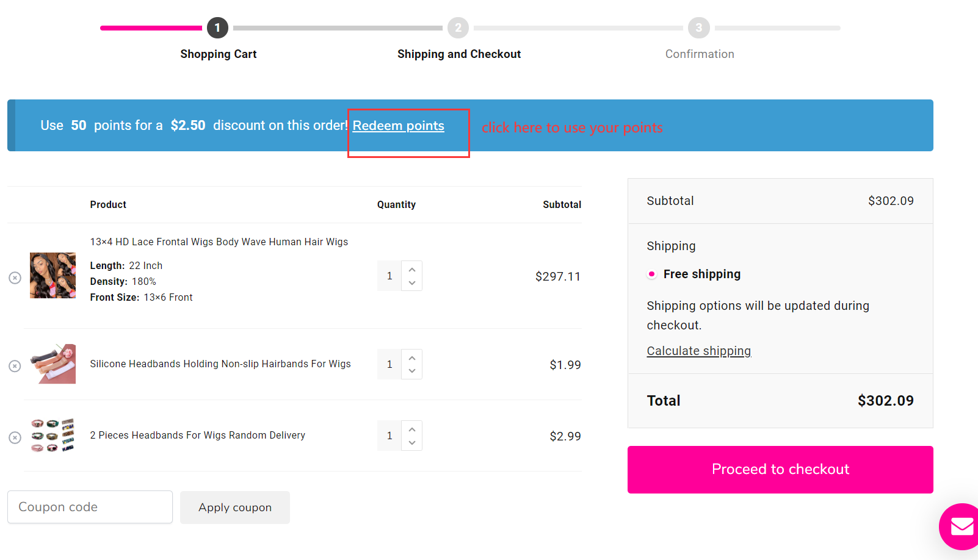
Task: Go to step 1 Shopping Cart circle
Action: [217, 28]
